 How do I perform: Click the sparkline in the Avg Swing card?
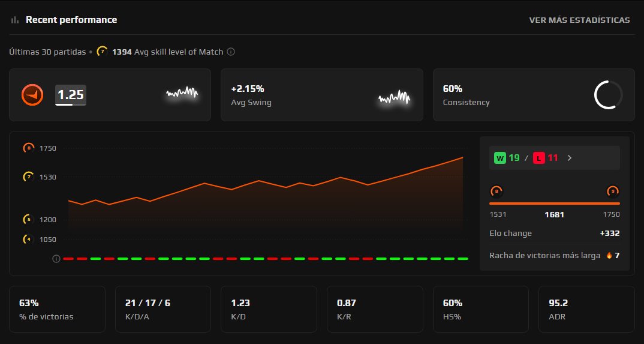[x=395, y=97]
